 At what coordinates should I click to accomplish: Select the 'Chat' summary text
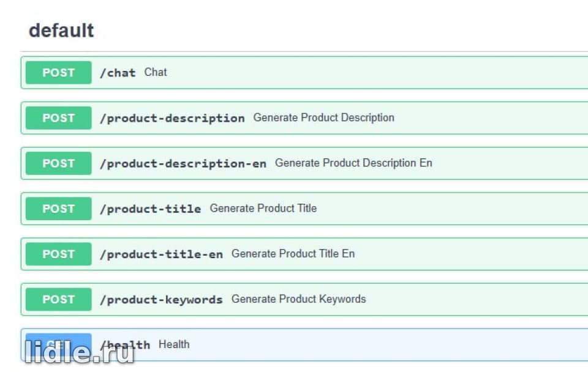(156, 72)
